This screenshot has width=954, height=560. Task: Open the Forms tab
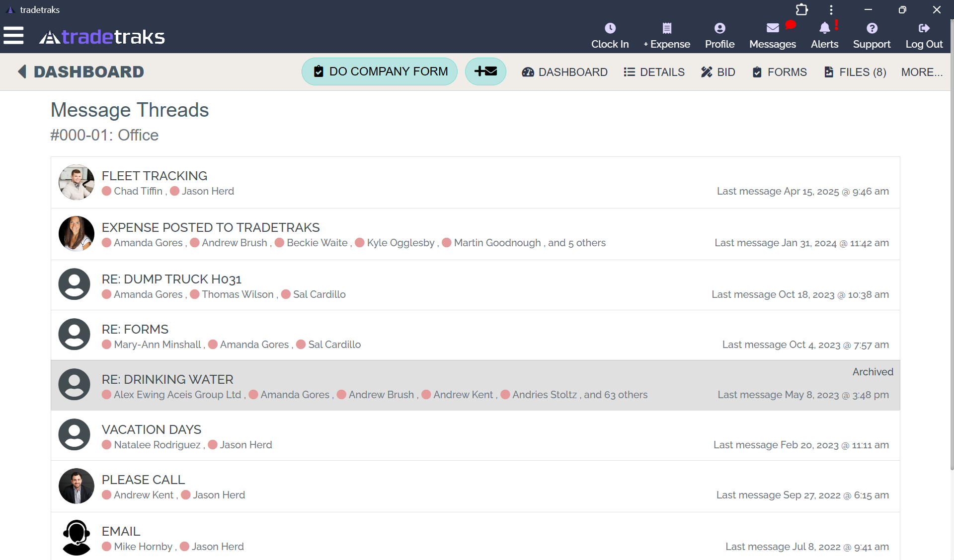click(779, 72)
